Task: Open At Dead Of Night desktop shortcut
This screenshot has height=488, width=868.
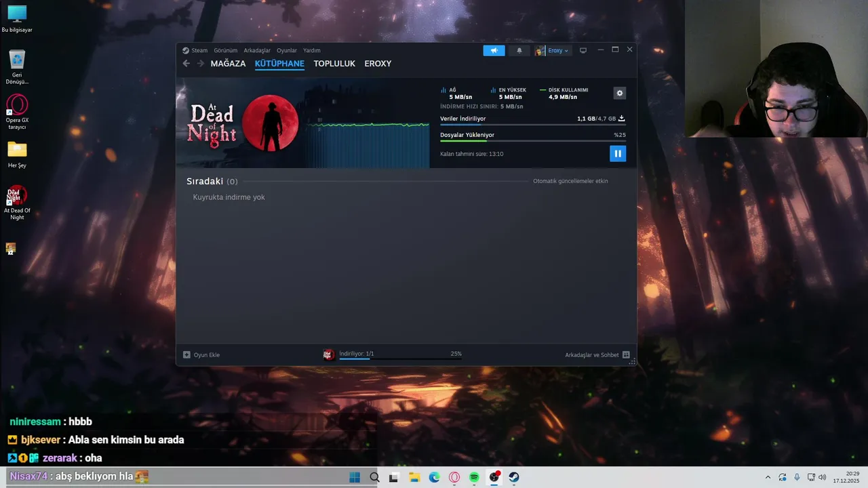Action: [17, 202]
